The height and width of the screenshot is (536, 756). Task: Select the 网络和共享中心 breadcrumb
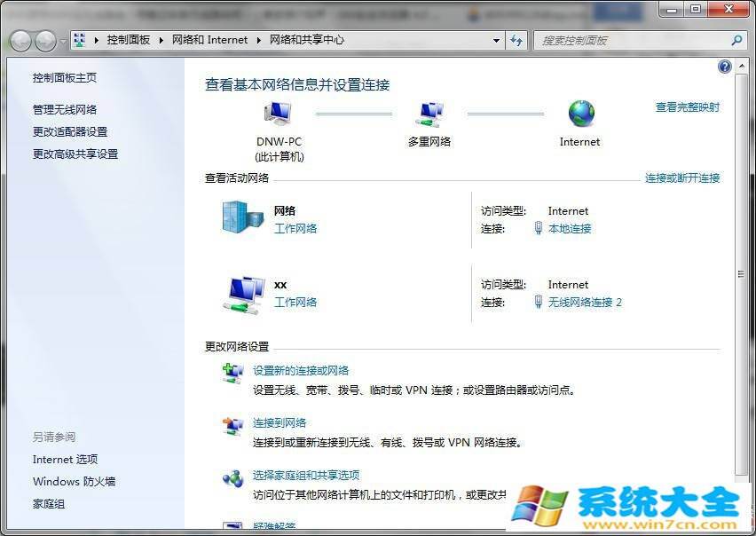click(x=307, y=40)
